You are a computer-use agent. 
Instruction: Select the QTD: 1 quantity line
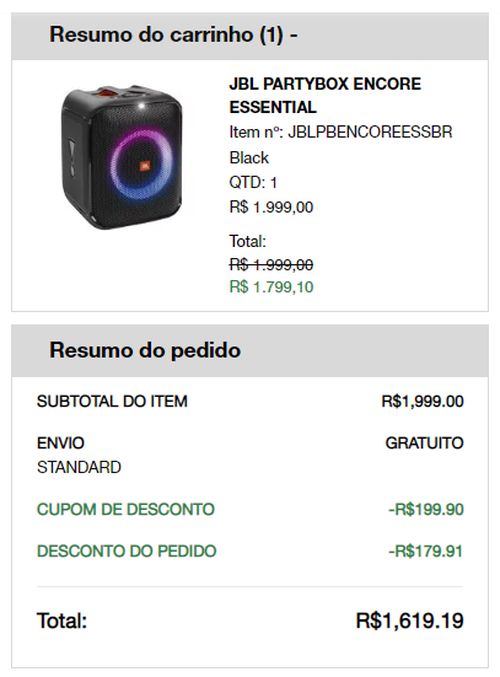point(253,183)
